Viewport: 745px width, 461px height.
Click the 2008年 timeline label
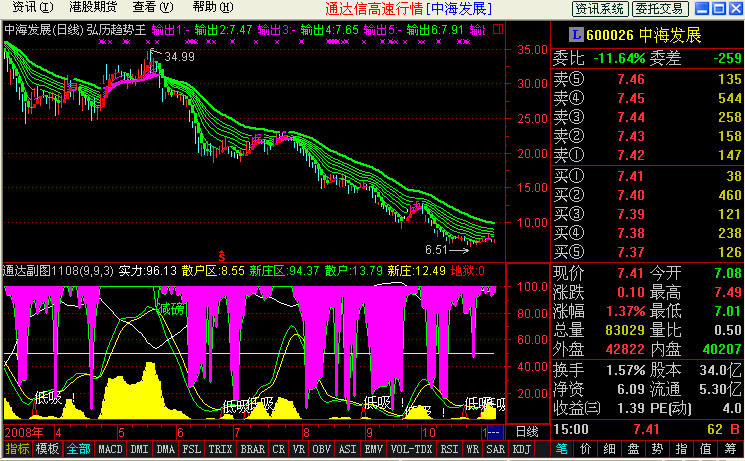click(24, 432)
